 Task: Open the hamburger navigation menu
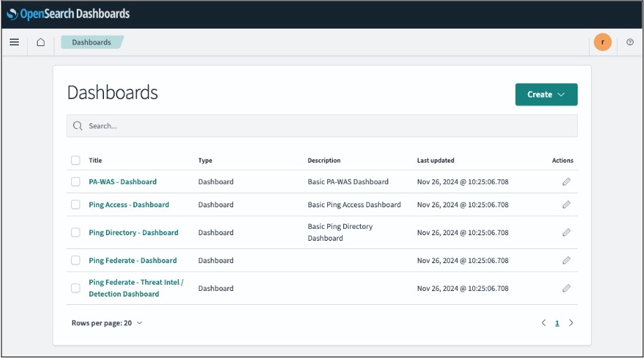click(14, 43)
